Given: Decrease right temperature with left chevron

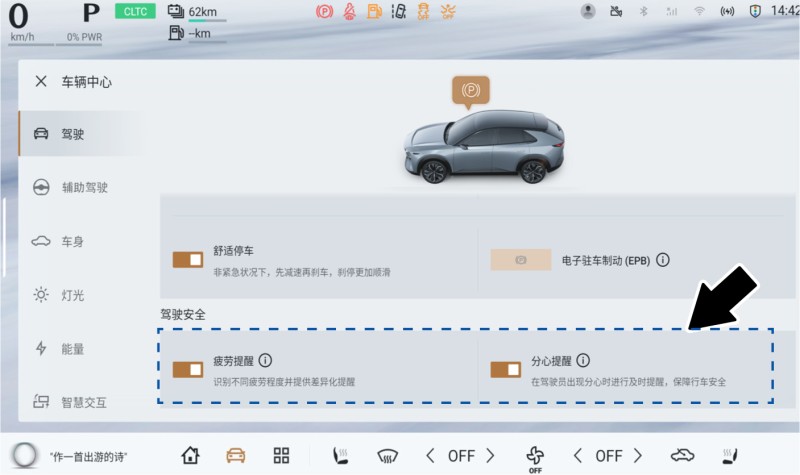Looking at the screenshot, I should (578, 455).
